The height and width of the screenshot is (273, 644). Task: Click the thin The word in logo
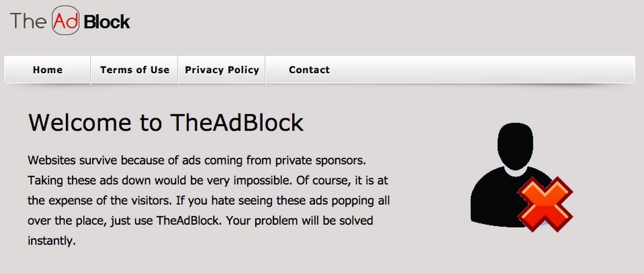[x=28, y=21]
